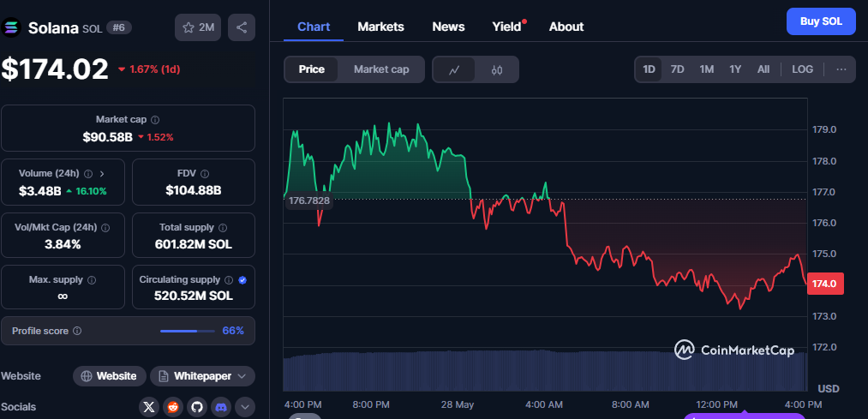Open the Discord social link
The image size is (868, 419).
click(221, 407)
